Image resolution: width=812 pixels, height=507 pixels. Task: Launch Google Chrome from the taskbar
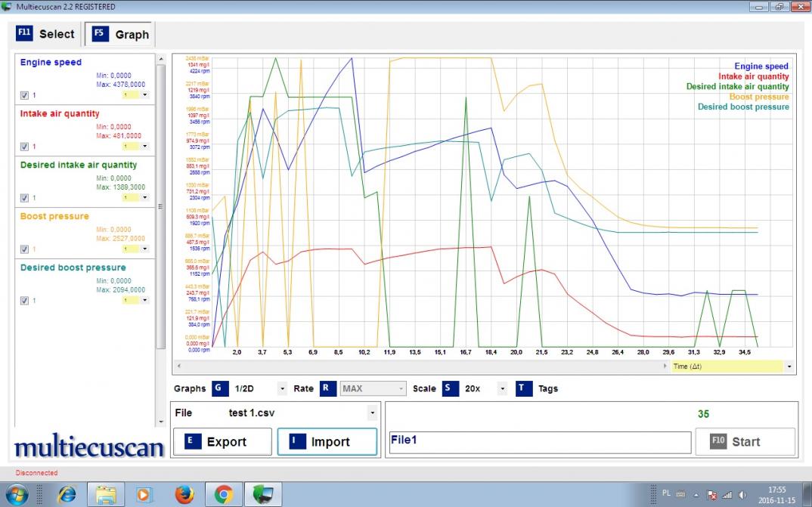point(223,494)
